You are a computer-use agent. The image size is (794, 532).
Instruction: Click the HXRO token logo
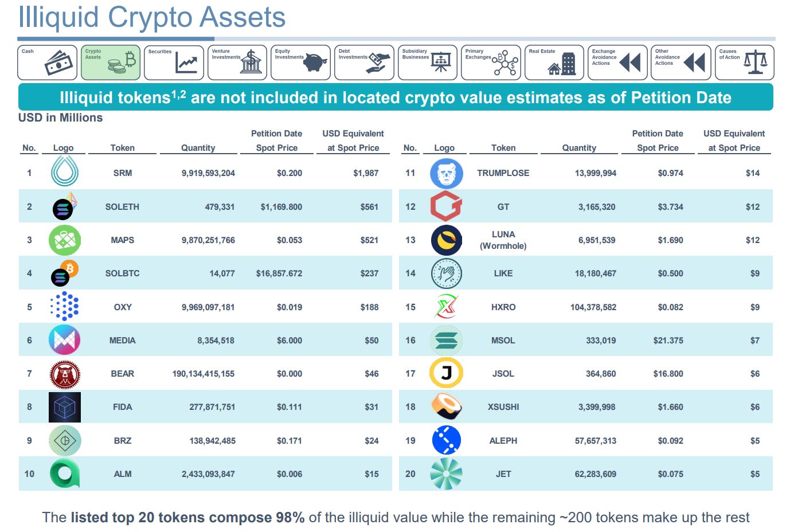coord(446,307)
